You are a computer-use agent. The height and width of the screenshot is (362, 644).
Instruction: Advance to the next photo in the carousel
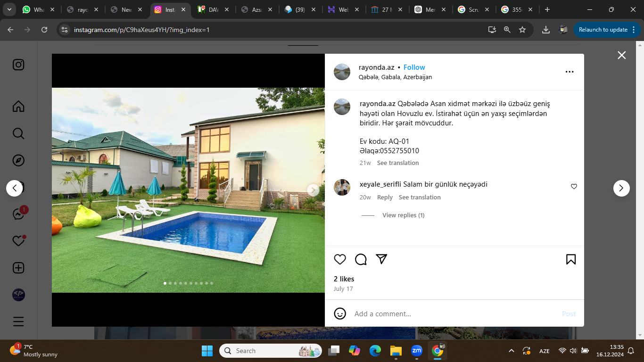[313, 190]
